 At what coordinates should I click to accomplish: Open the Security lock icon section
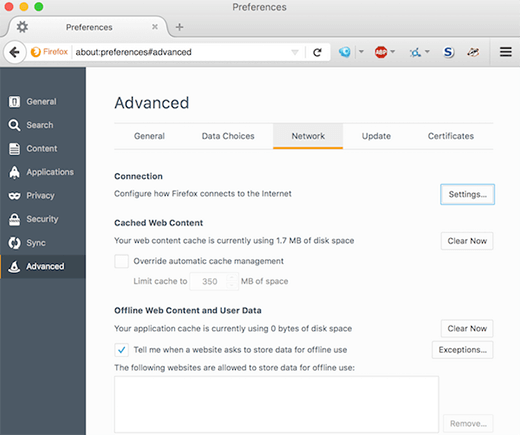pos(14,219)
